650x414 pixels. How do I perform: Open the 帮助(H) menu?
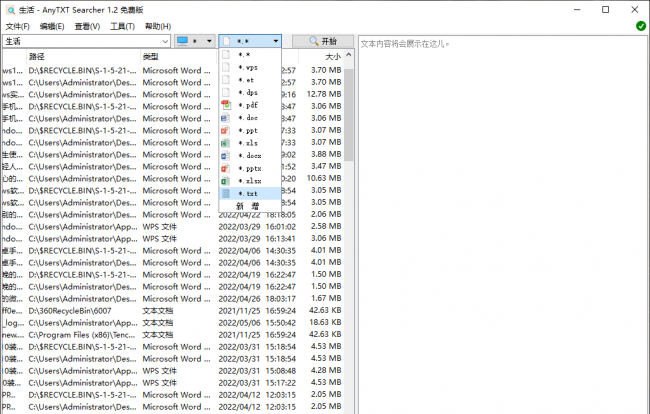[158, 27]
